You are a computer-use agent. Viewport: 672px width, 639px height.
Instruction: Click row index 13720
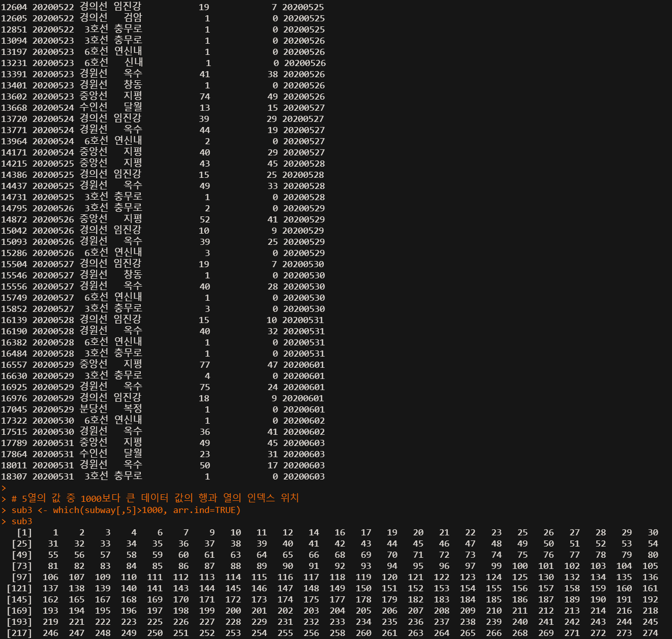[x=14, y=119]
